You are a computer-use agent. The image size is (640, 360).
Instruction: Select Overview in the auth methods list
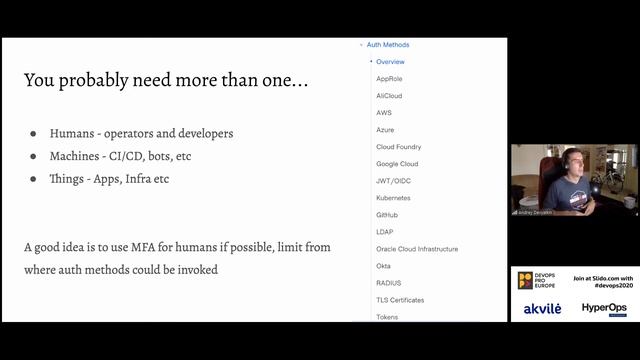point(390,62)
